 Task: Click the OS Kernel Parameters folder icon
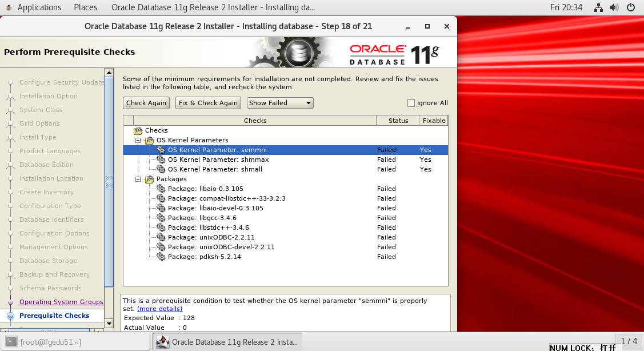click(x=150, y=140)
